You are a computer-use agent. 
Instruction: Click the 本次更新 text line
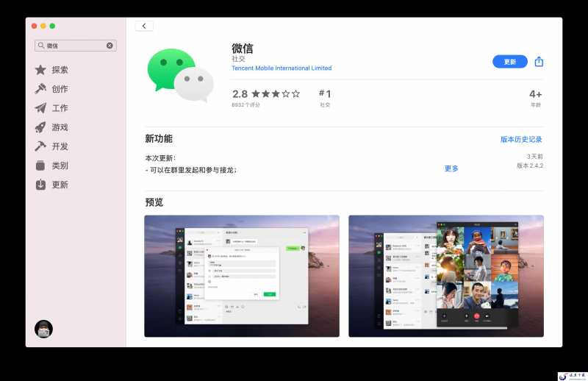(x=160, y=158)
